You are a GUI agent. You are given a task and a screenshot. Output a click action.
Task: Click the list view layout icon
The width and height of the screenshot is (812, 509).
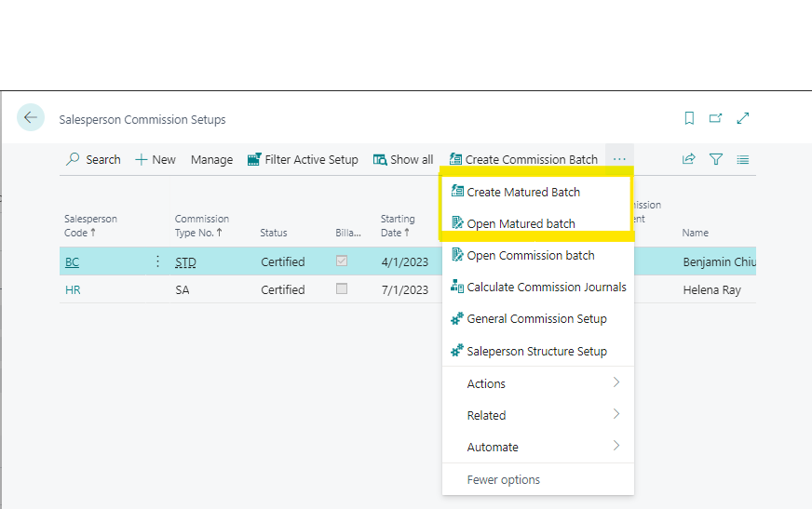click(x=743, y=159)
